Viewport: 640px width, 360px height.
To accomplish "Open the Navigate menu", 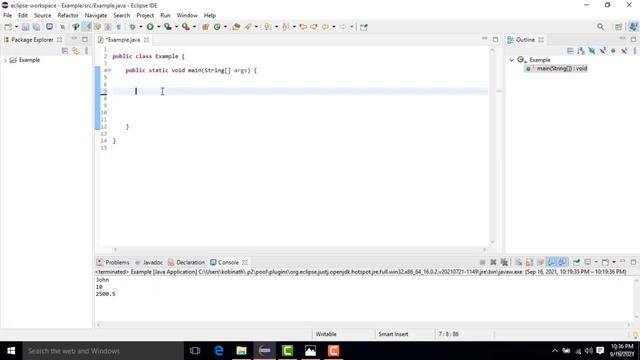I will pos(96,15).
